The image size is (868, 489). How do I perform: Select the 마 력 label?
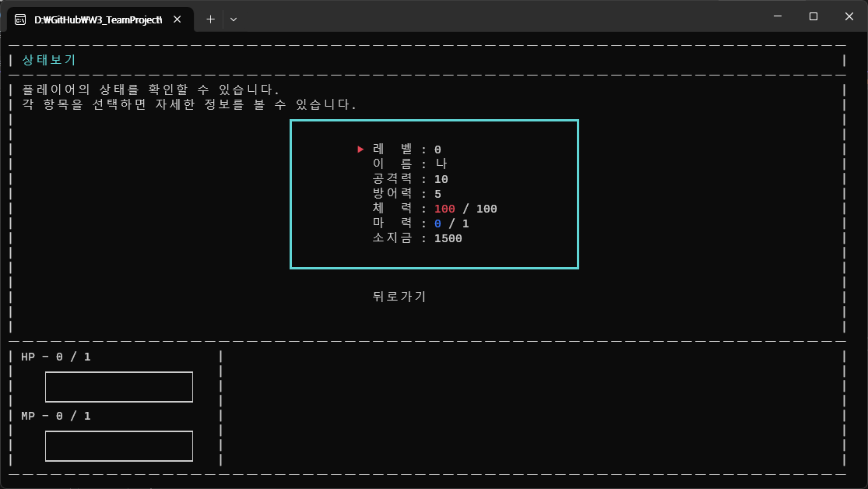(x=392, y=223)
